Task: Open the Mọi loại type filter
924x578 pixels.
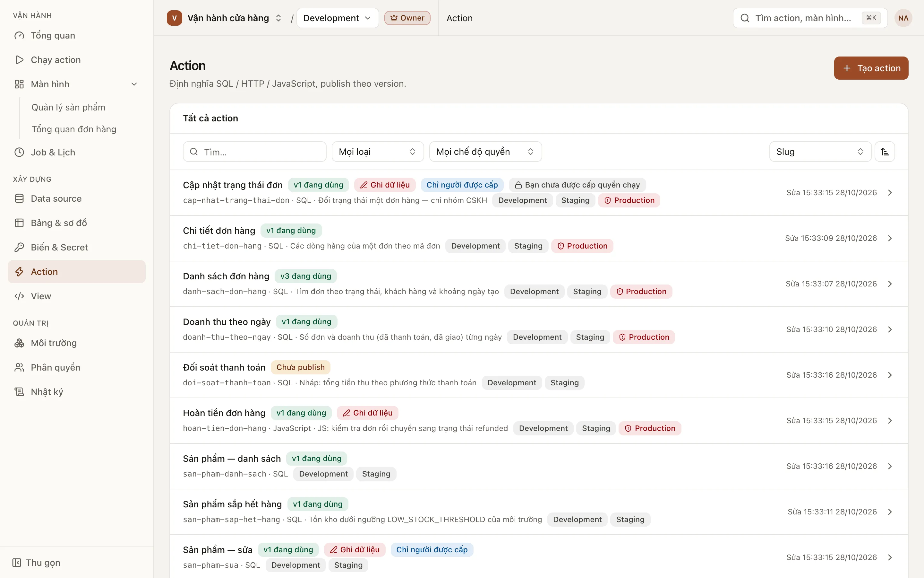Action: tap(378, 152)
